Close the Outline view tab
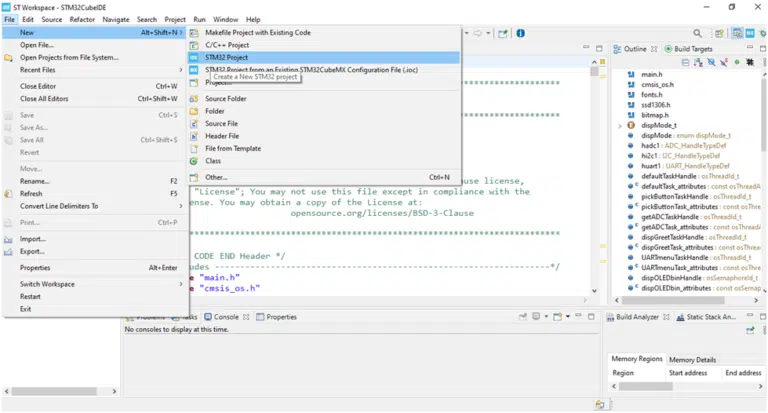Screen dimensions: 768x413 654,49
